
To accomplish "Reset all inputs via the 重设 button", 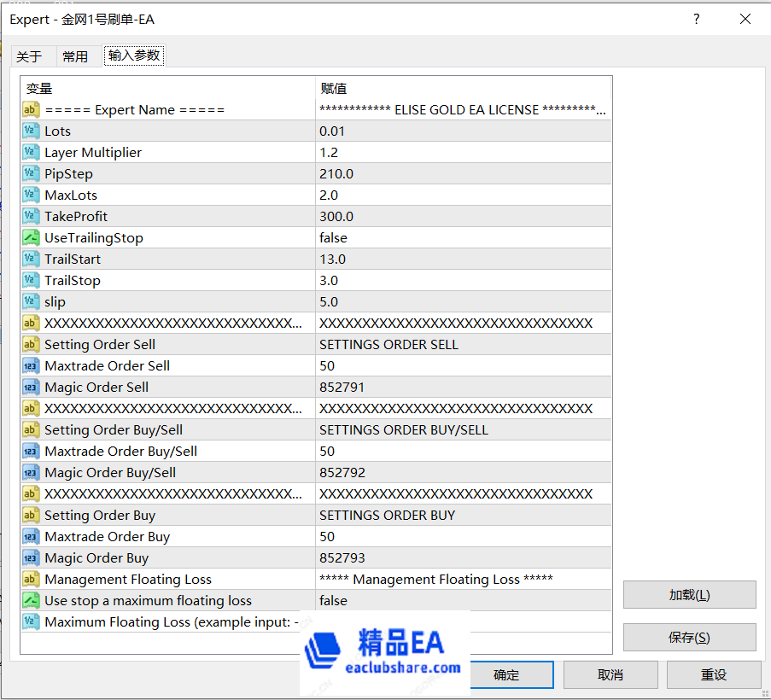I will 714,674.
